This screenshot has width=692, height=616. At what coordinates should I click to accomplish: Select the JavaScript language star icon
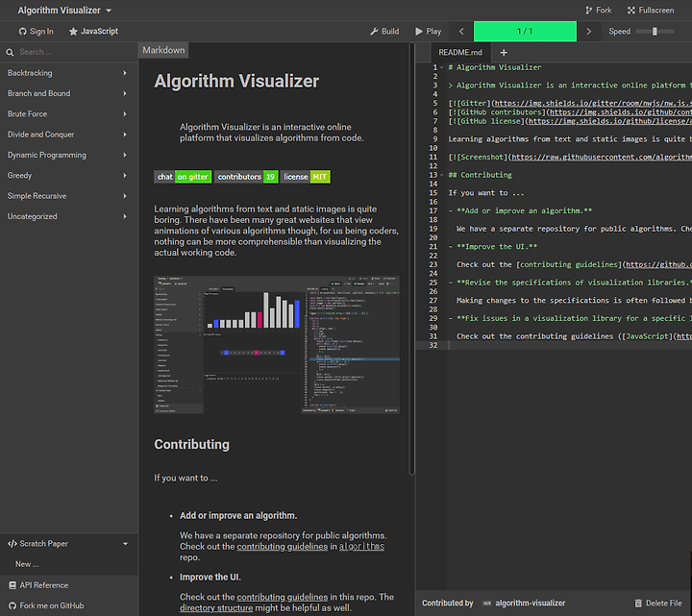point(73,32)
